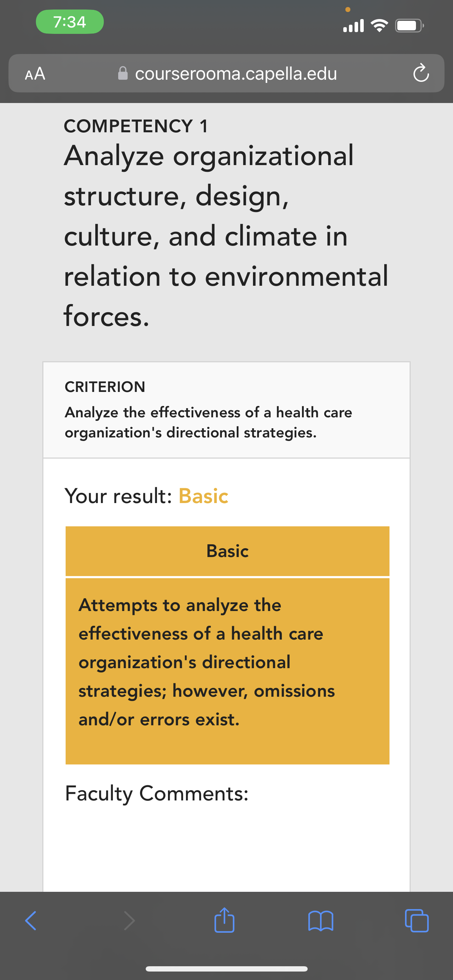Tap the home indicator bar
Viewport: 453px width, 980px height.
click(x=226, y=969)
